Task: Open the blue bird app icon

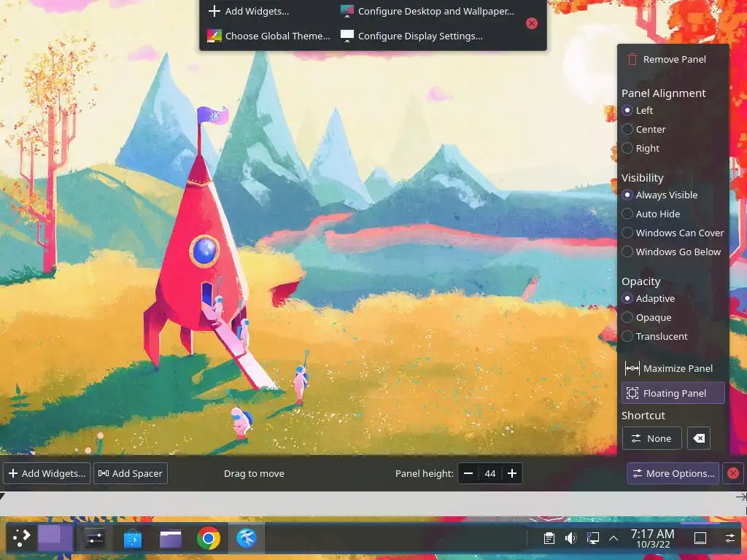Action: (x=247, y=538)
